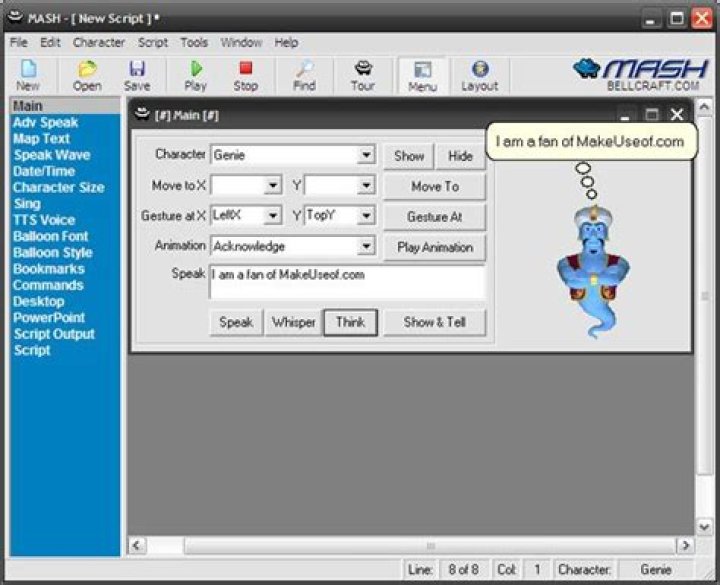
Task: Select TTS Voice in the sidebar
Action: point(44,220)
